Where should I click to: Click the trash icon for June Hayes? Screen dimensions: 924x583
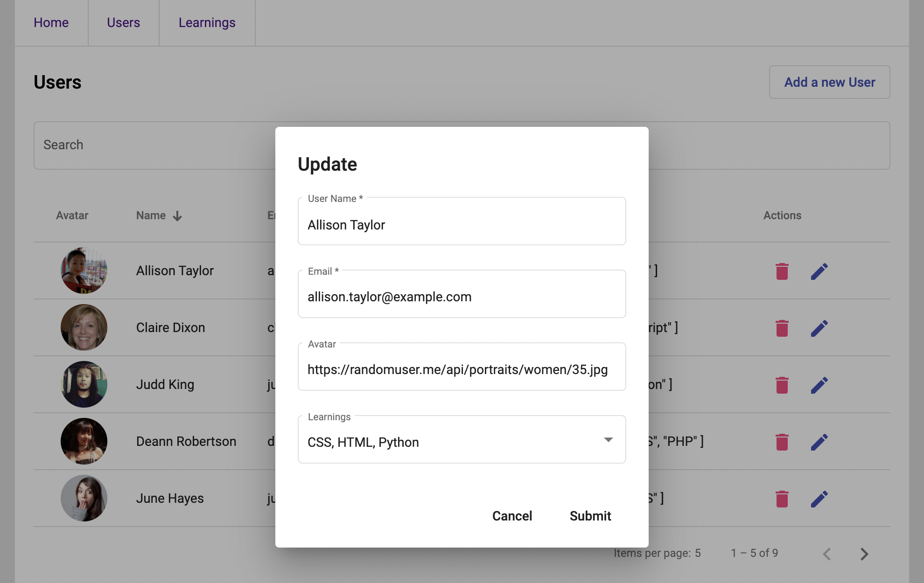(x=782, y=499)
